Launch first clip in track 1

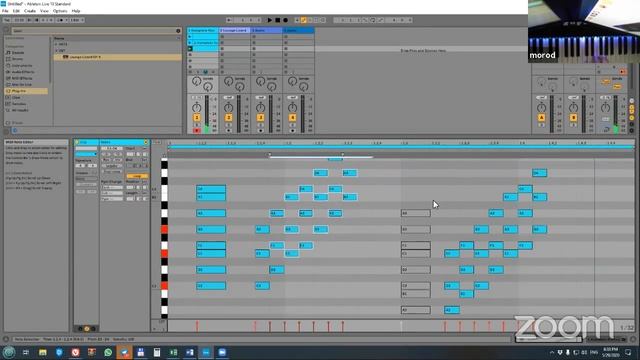[190, 36]
